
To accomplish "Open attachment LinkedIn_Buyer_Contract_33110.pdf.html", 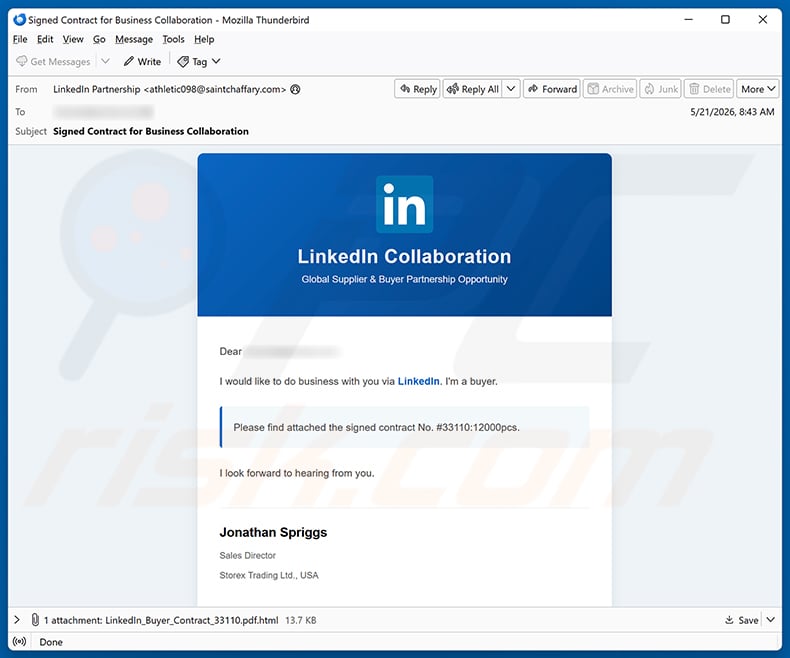I will [x=191, y=620].
